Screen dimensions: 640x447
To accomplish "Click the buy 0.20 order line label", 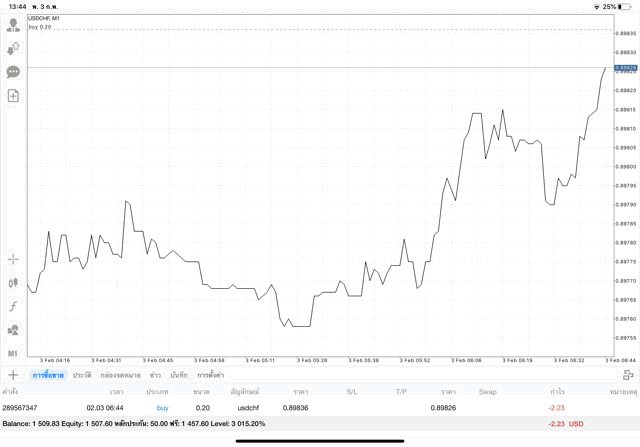I will (x=40, y=27).
